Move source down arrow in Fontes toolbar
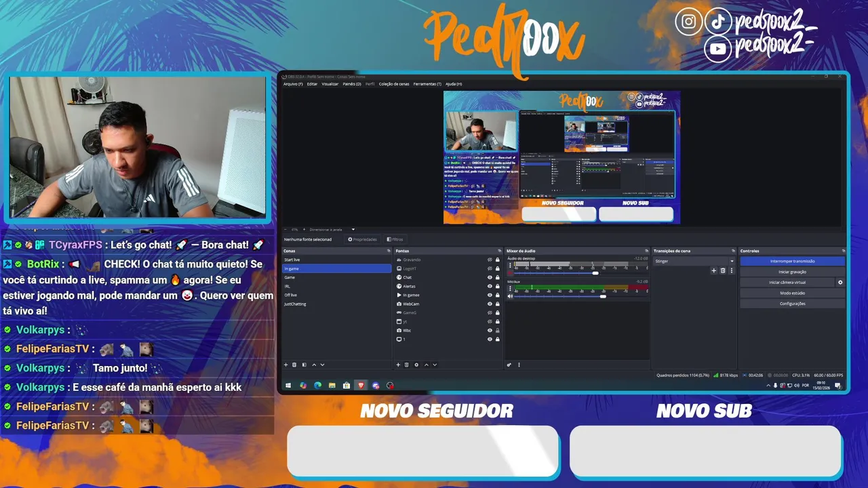 click(435, 365)
